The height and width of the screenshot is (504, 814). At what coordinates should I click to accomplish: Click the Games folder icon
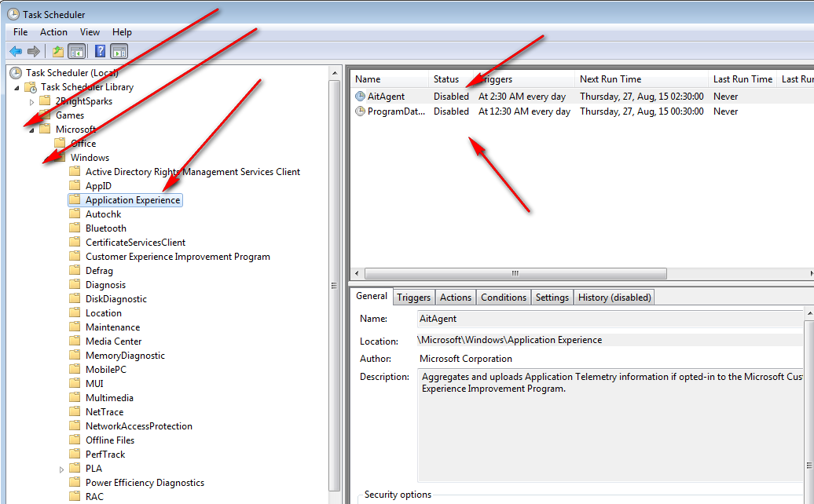tap(45, 115)
